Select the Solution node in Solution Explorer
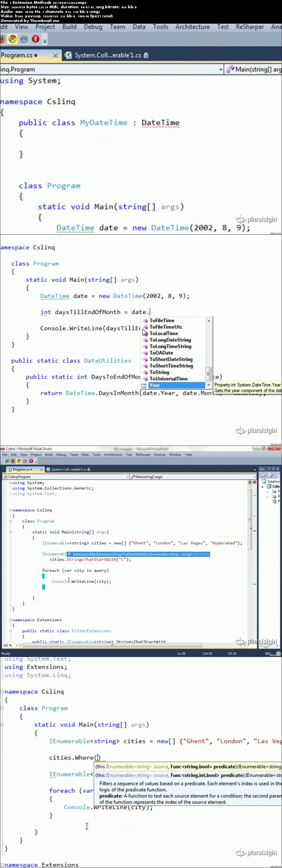This screenshot has height=868, width=282. 270,482
